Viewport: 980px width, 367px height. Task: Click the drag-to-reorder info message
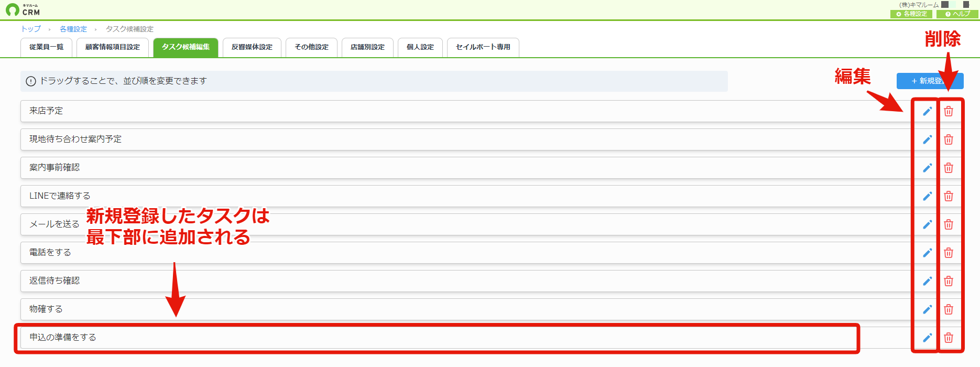coord(374,81)
